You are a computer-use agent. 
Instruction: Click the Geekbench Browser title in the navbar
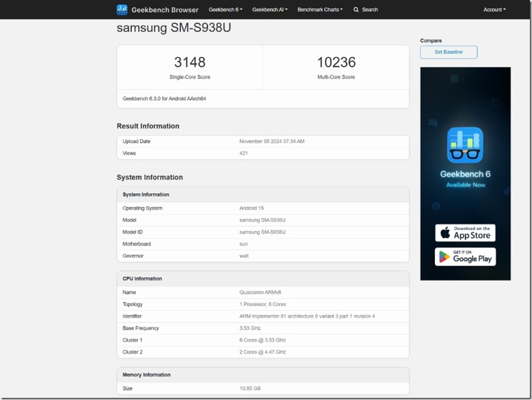[x=165, y=9]
